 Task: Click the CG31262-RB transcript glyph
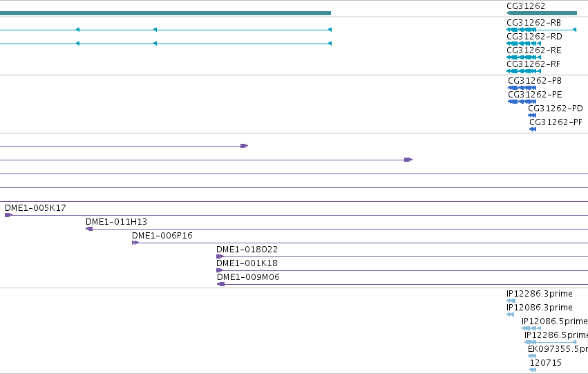pos(542,30)
